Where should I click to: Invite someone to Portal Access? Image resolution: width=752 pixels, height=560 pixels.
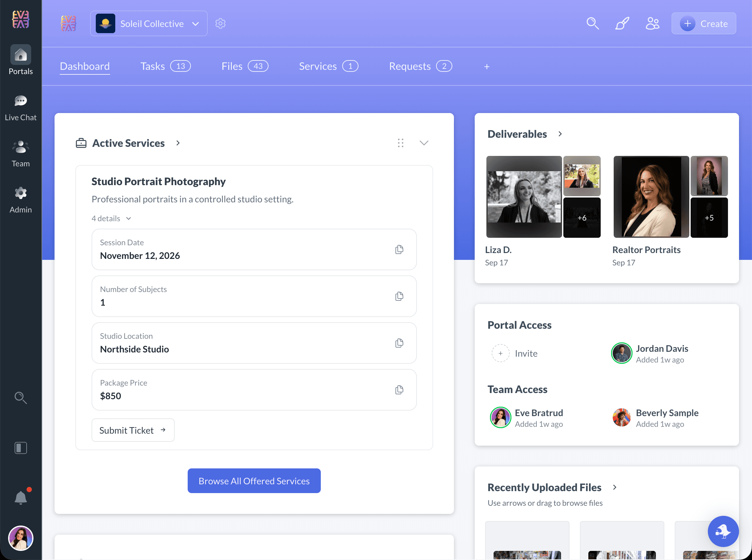click(514, 353)
